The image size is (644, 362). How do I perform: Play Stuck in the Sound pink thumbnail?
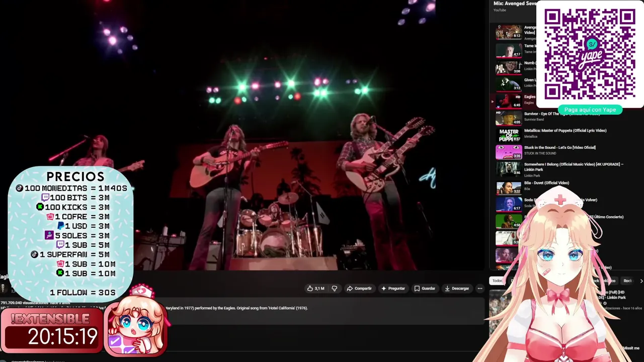pyautogui.click(x=509, y=152)
